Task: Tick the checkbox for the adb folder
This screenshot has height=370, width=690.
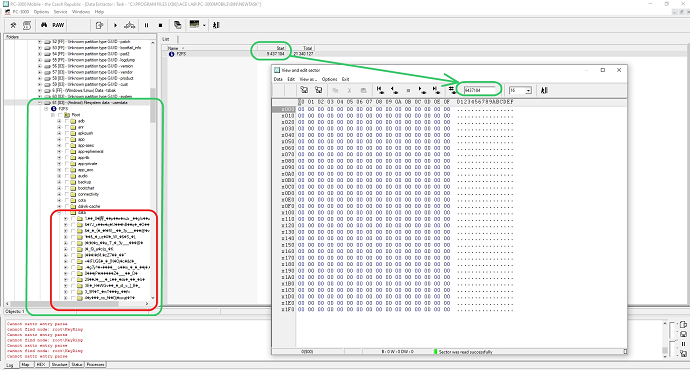Action: pyautogui.click(x=67, y=121)
